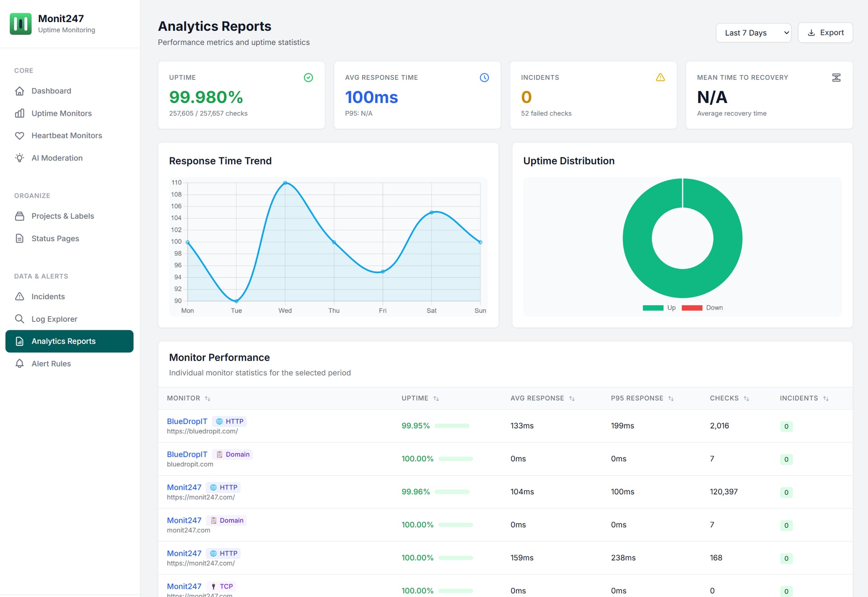This screenshot has width=868, height=597.
Task: Click the Tue low point on trend chart
Action: pyautogui.click(x=236, y=301)
